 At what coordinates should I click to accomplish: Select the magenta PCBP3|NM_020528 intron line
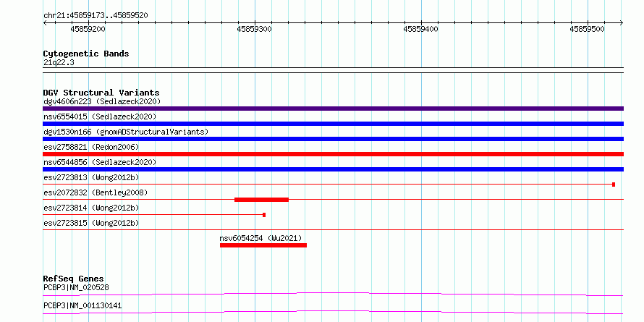coord(333,294)
